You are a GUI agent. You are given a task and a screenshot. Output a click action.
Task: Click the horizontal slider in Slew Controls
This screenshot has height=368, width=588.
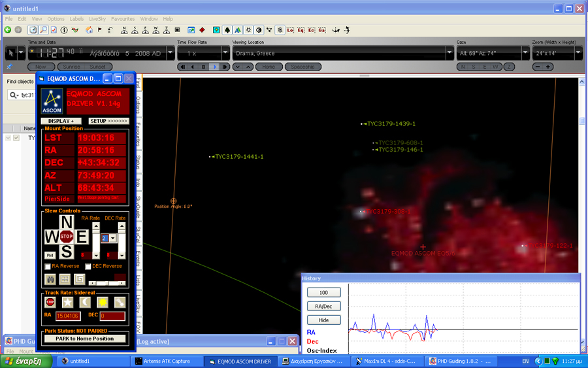pos(107,283)
